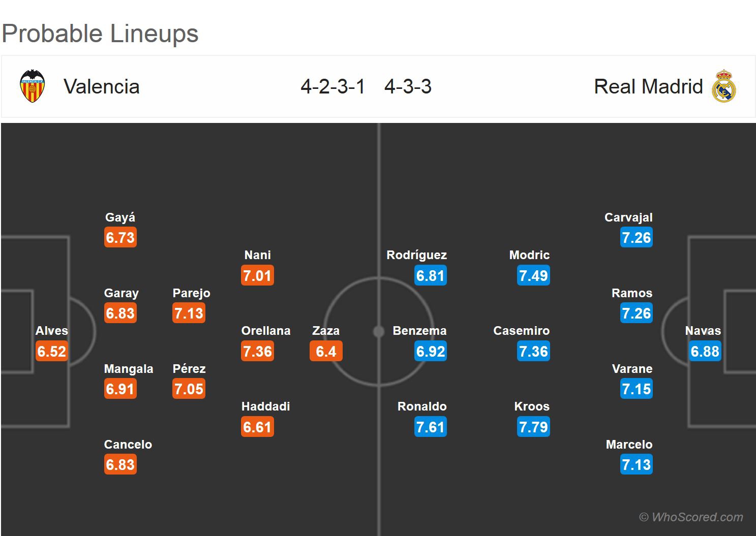Click Carvajal's 7.26 rating badge
Screen dimensions: 756x536
click(x=636, y=238)
